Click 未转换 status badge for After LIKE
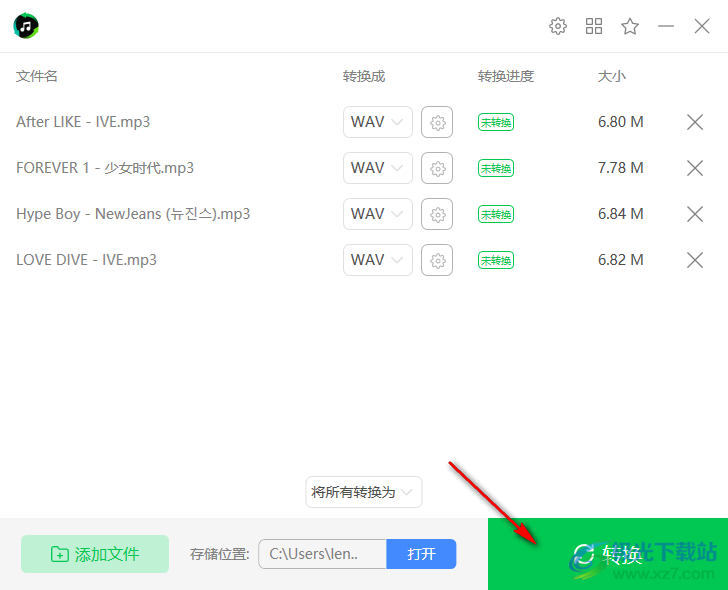The image size is (728, 590). coord(496,122)
